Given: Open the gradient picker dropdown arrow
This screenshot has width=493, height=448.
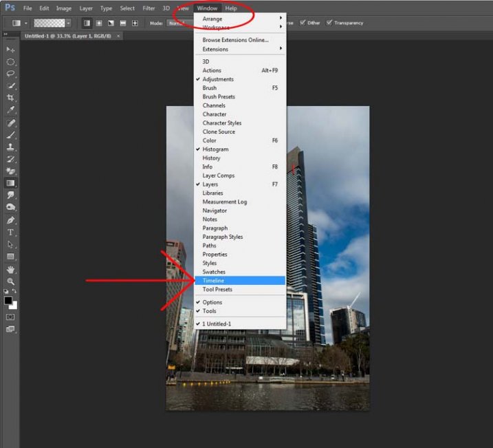Looking at the screenshot, I should tap(69, 23).
